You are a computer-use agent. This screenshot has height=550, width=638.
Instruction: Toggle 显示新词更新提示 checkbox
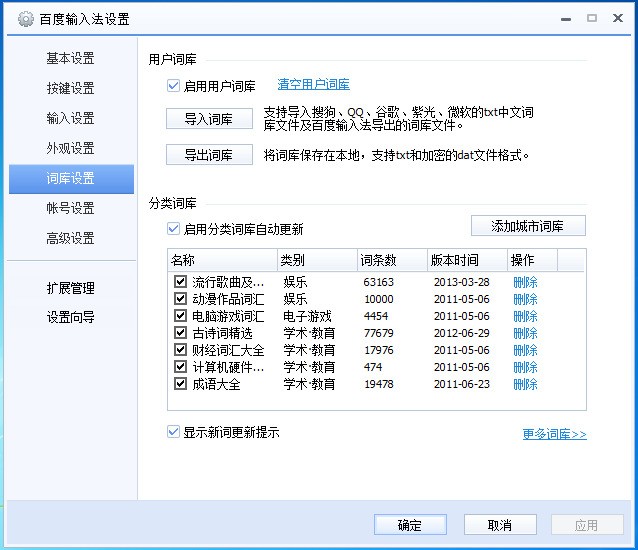[175, 432]
